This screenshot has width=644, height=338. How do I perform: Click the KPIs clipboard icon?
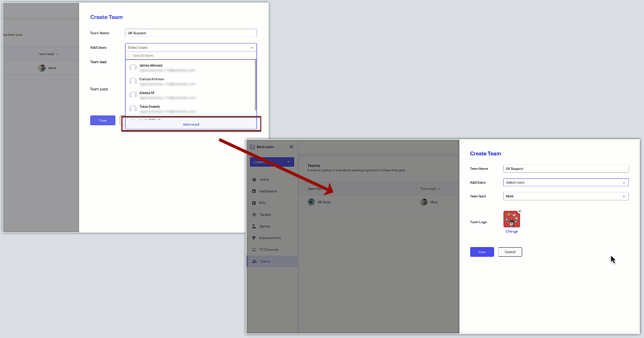point(254,203)
